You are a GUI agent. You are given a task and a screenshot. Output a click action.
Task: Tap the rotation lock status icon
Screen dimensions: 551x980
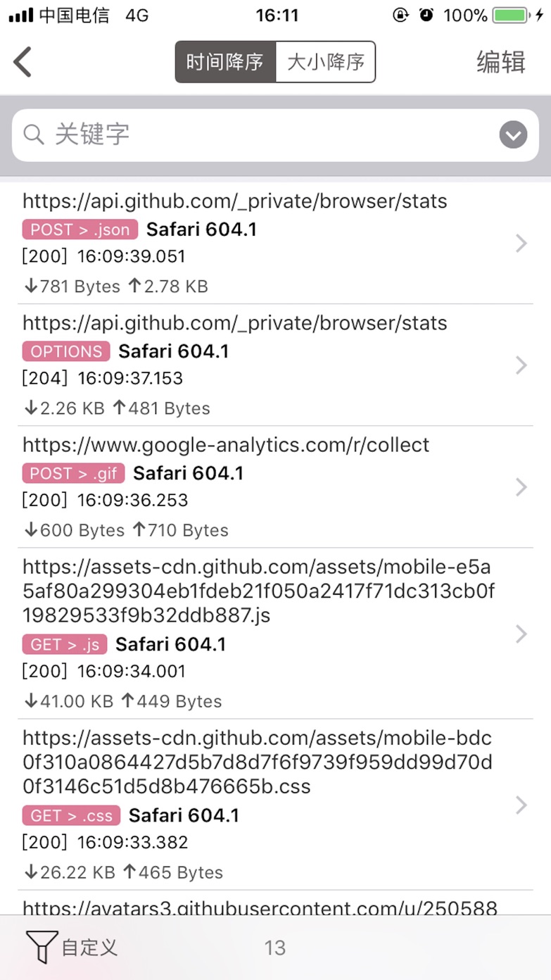click(x=400, y=15)
